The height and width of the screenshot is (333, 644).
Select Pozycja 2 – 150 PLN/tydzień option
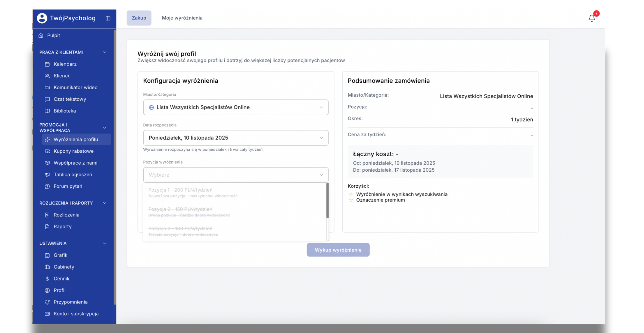180,212
